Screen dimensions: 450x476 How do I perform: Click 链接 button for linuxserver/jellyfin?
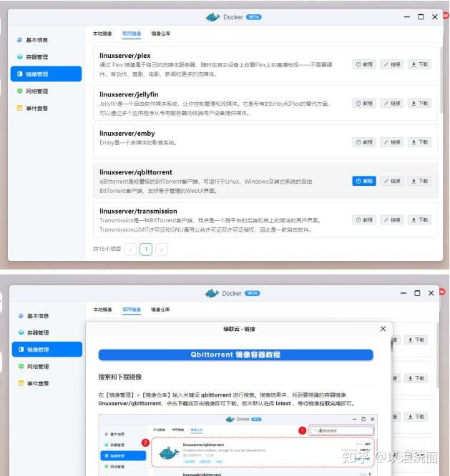coord(391,103)
